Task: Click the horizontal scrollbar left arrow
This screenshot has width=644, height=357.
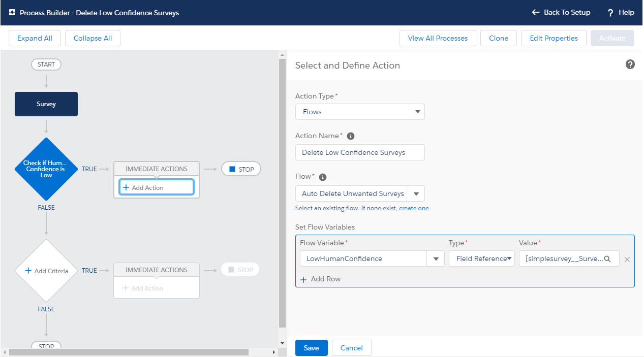Action: [x=5, y=352]
